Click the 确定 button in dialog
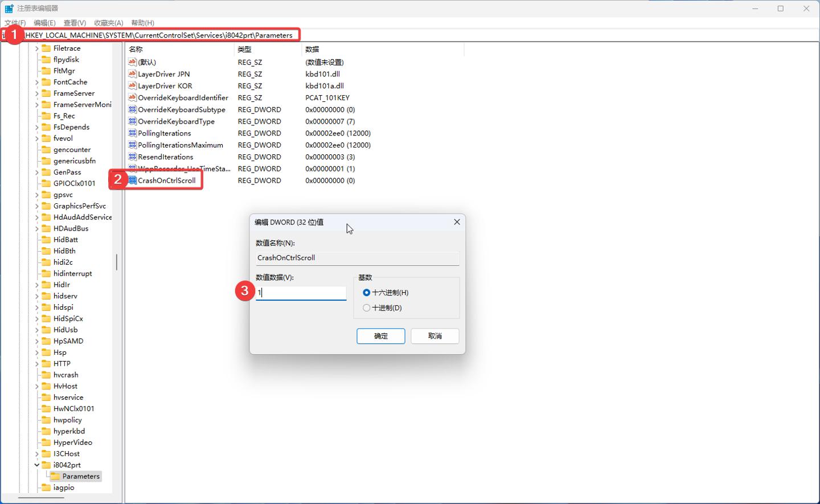This screenshot has width=820, height=504. click(380, 336)
